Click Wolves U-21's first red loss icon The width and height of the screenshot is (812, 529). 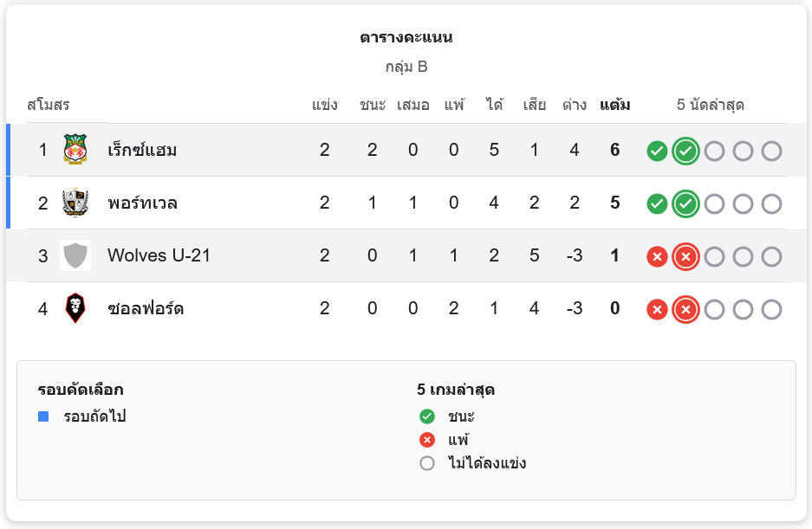[657, 257]
